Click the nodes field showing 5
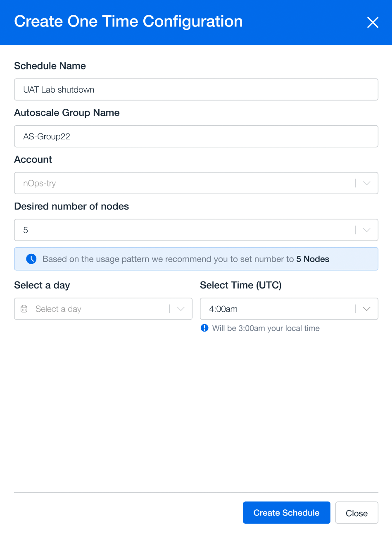This screenshot has height=544, width=392. point(196,230)
